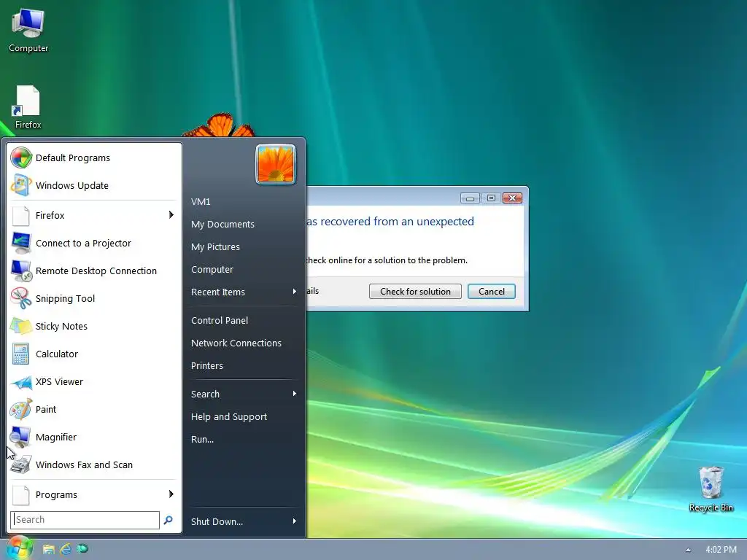Expand the Search submenu arrow
The image size is (747, 560).
pos(295,394)
